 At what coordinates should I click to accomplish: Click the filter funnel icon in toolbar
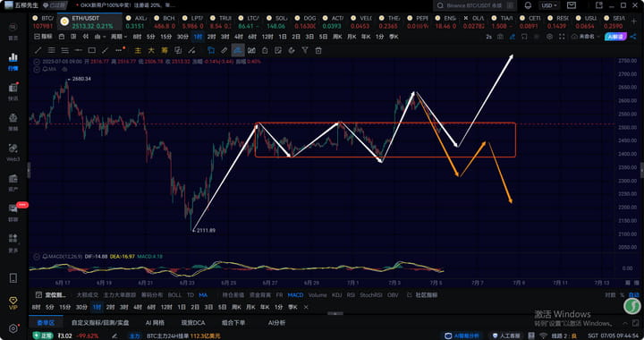305,50
